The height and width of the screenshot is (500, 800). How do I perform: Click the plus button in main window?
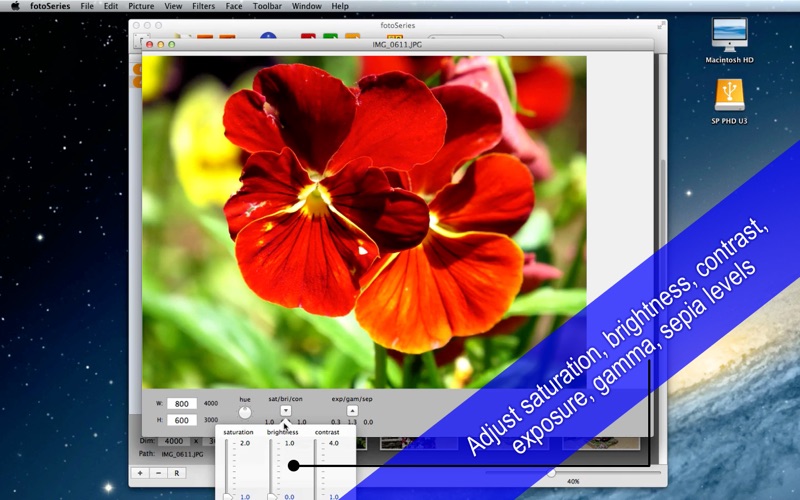(x=140, y=473)
